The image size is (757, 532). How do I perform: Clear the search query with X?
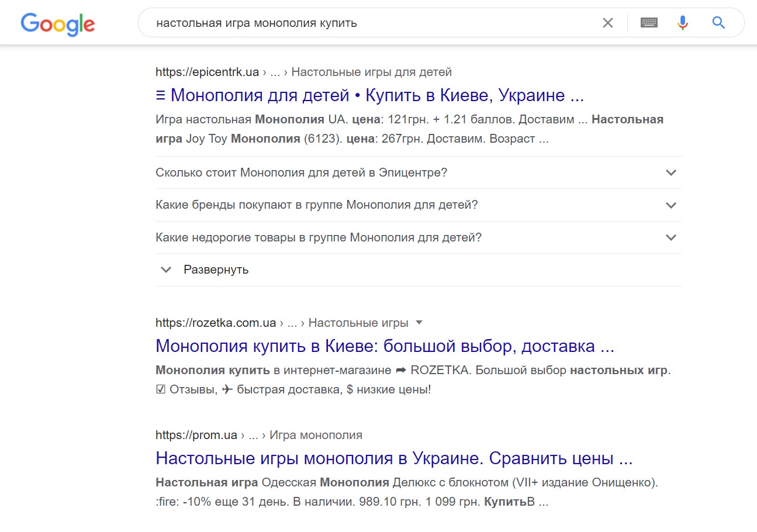click(x=608, y=23)
